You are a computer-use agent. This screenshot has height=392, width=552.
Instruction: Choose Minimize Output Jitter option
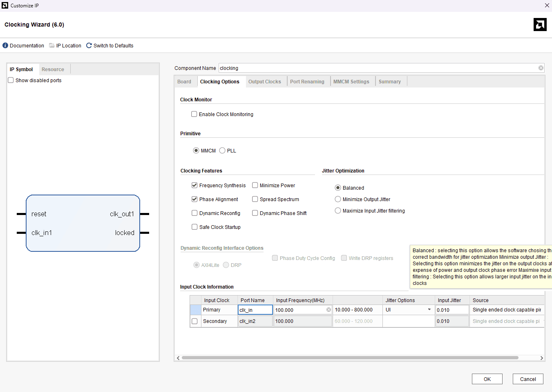pos(338,199)
